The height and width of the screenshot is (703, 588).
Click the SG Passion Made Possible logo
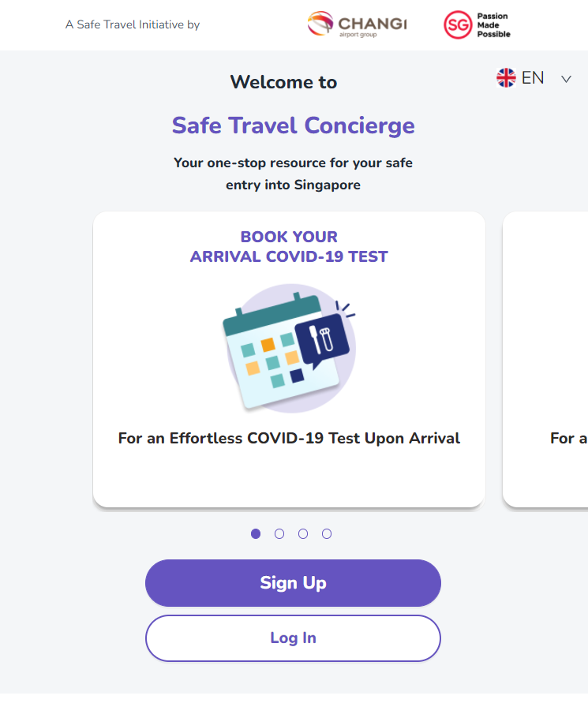coord(477,24)
